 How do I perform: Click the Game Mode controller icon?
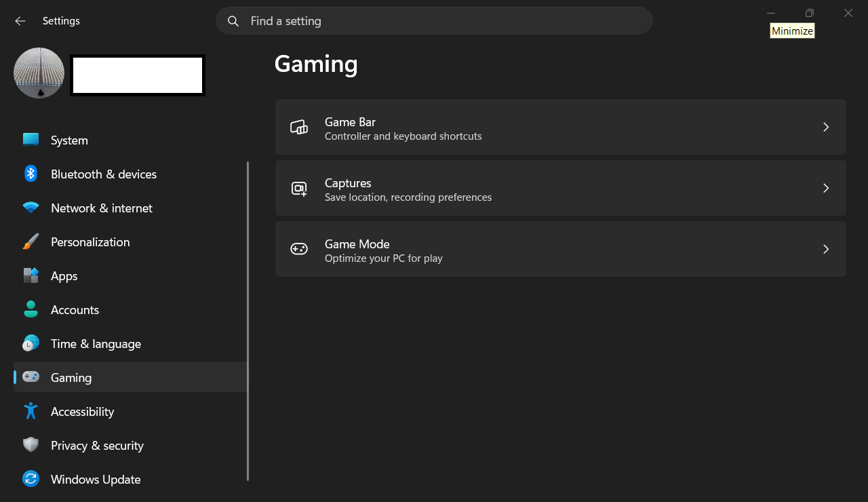click(x=299, y=249)
